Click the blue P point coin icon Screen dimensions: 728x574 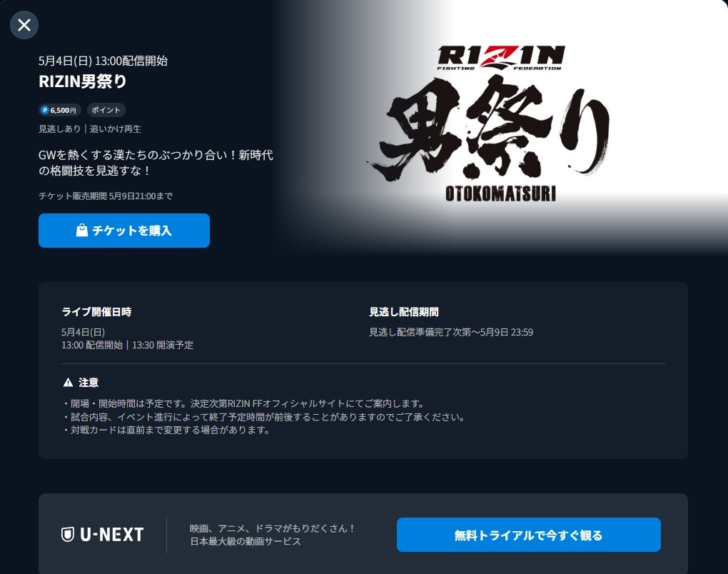(45, 110)
